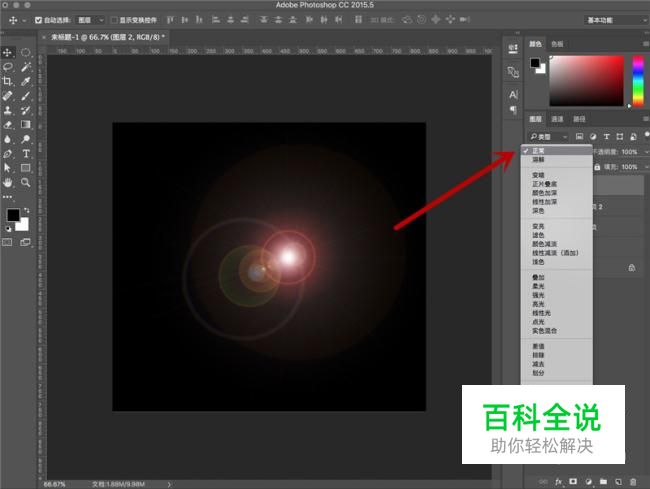The height and width of the screenshot is (489, 650).
Task: Choose 叠加 blend mode
Action: tap(556, 277)
